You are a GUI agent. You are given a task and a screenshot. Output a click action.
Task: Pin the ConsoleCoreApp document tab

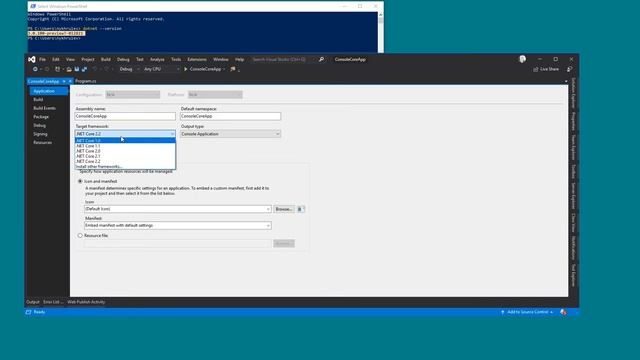pyautogui.click(x=64, y=81)
